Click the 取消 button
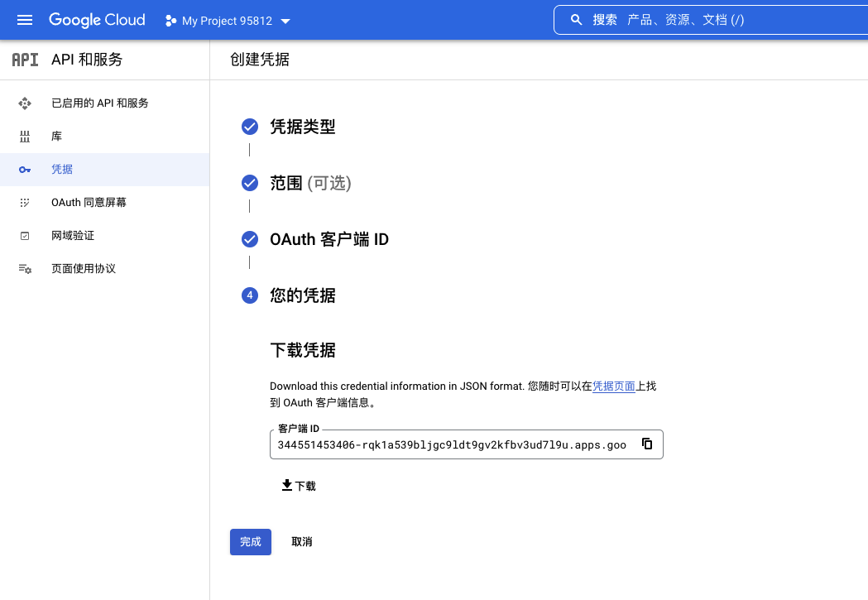The width and height of the screenshot is (868, 600). (x=302, y=542)
